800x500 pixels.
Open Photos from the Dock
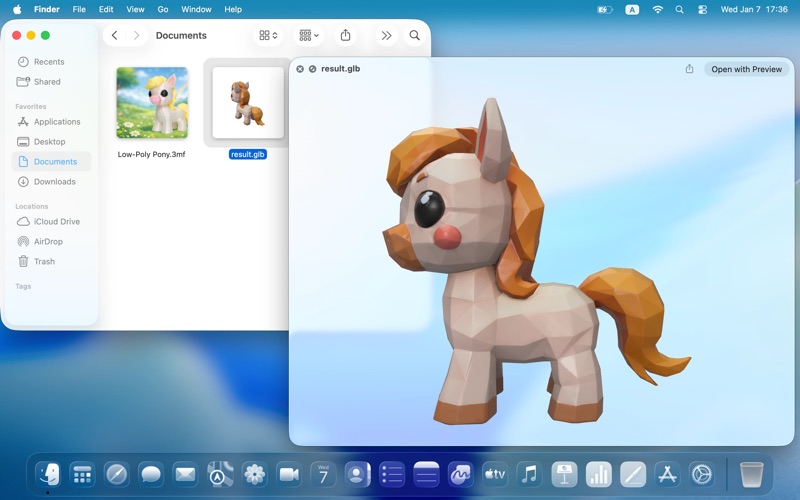[255, 474]
